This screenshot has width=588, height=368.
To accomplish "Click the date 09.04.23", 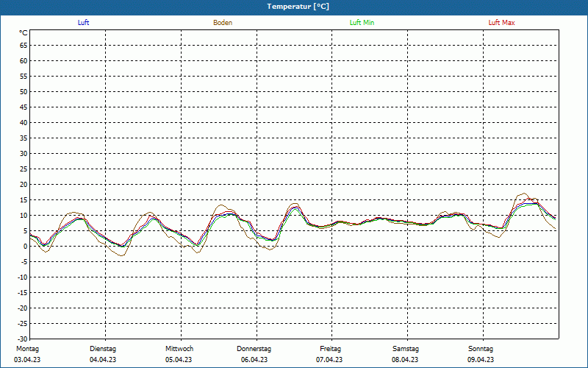I will tap(481, 360).
